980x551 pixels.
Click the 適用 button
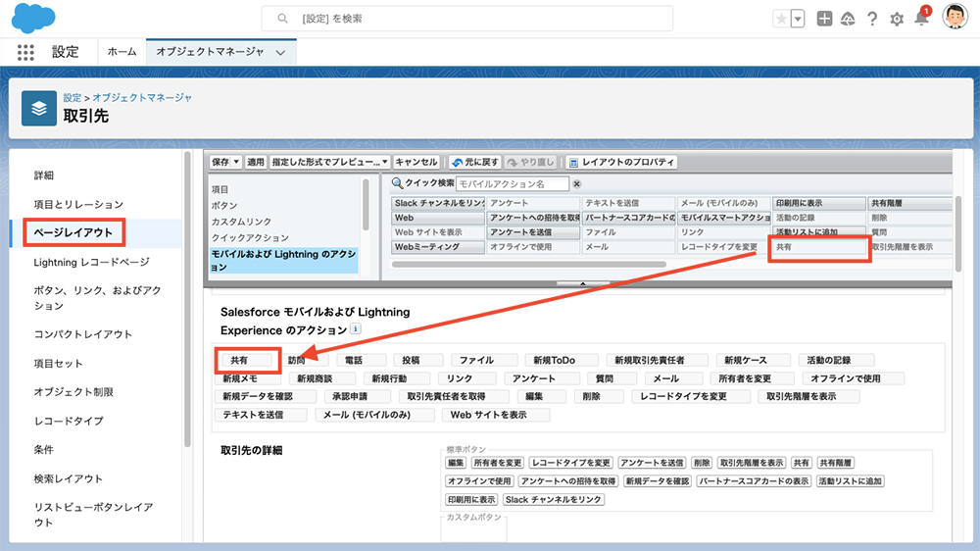point(256,162)
